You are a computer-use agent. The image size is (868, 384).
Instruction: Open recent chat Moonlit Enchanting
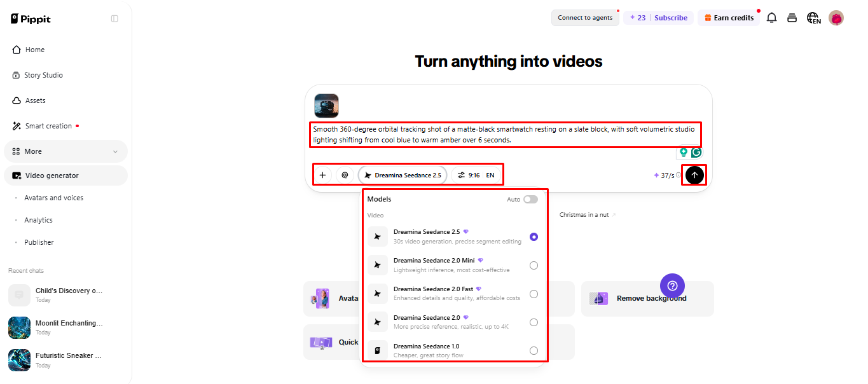65,327
